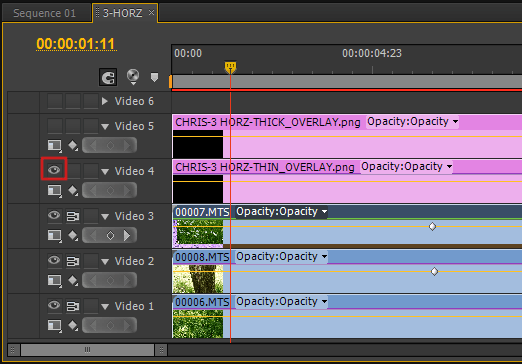This screenshot has height=364, width=522.
Task: Show keyframes menu for Video 3
Action: (73, 235)
